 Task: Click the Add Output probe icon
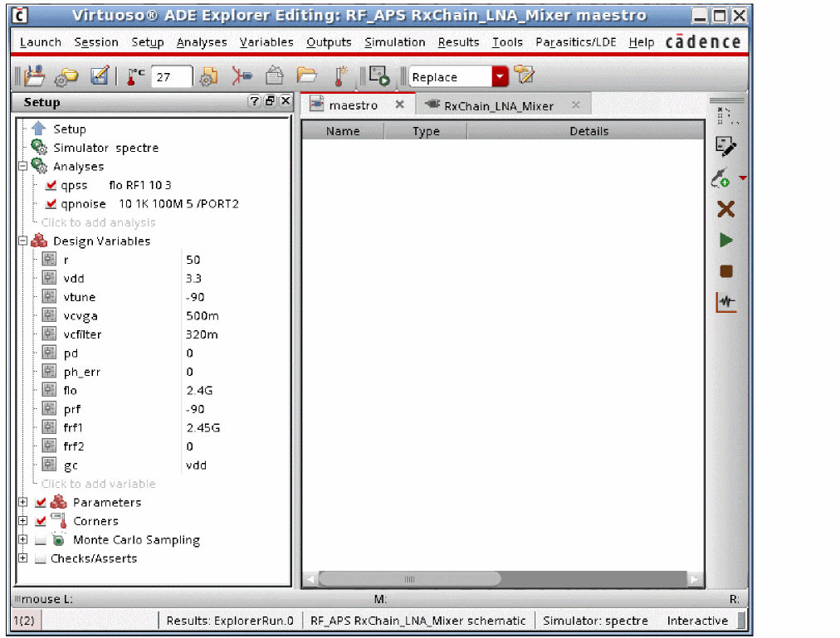coord(720,178)
